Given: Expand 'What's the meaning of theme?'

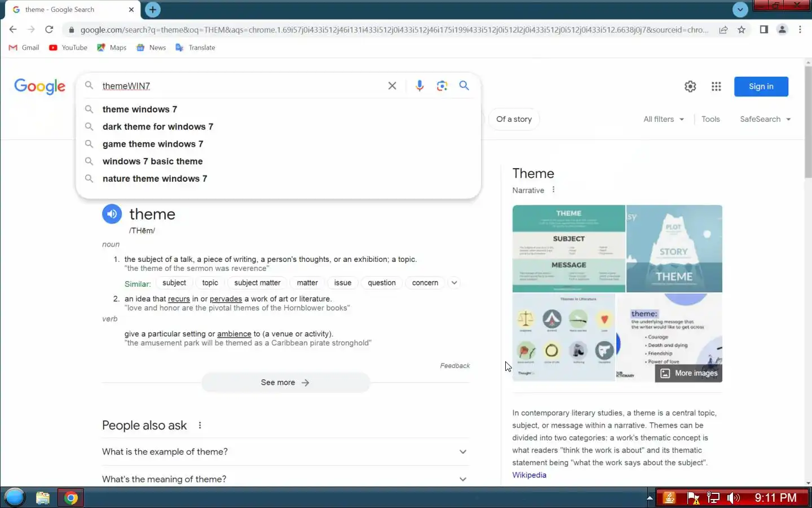Looking at the screenshot, I should click(x=285, y=479).
